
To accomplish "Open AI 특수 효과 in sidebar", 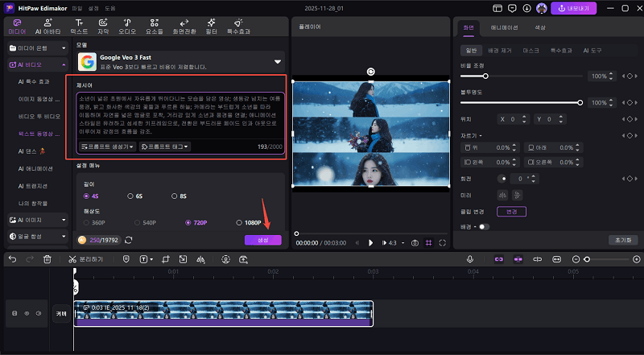I will coord(34,82).
